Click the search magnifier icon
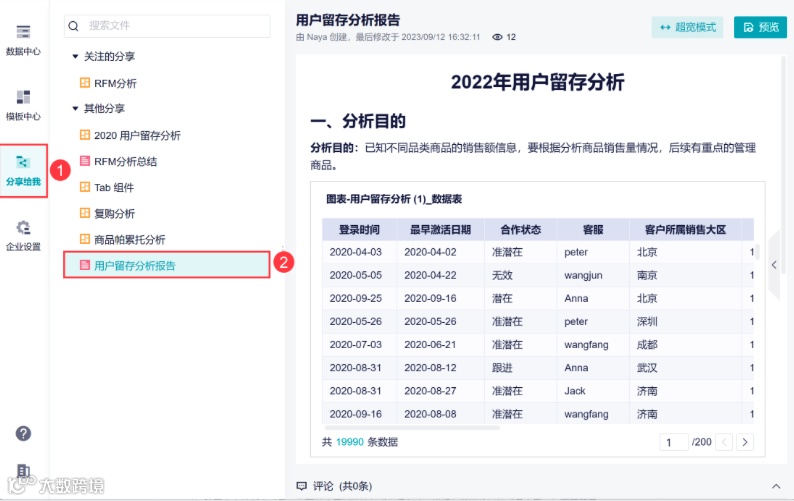This screenshot has width=794, height=501. pyautogui.click(x=73, y=26)
